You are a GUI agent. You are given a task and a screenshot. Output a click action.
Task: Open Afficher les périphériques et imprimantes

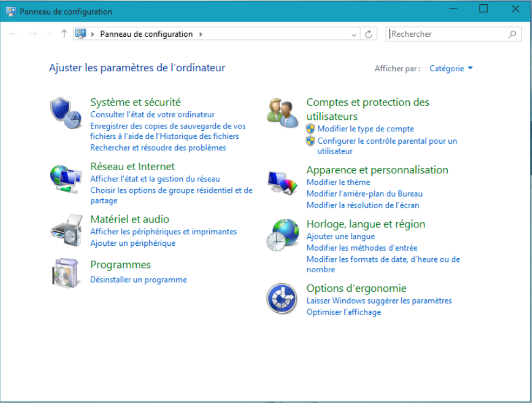coord(163,232)
